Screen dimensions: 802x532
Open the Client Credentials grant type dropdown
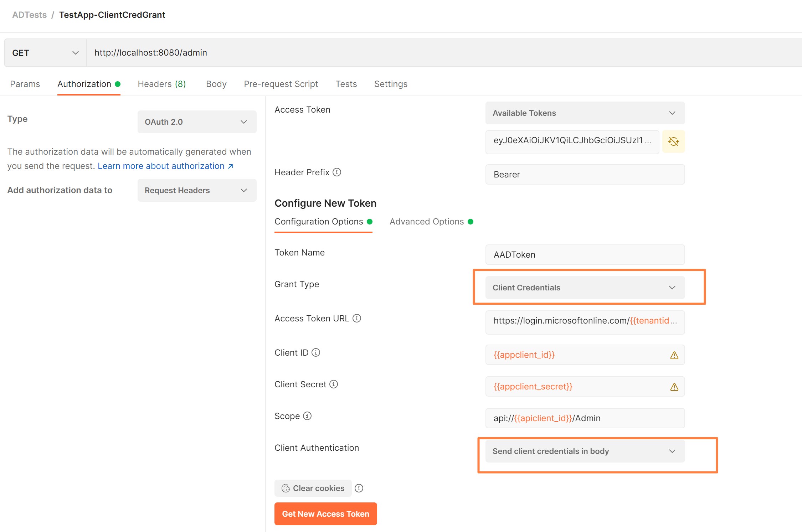(x=585, y=288)
